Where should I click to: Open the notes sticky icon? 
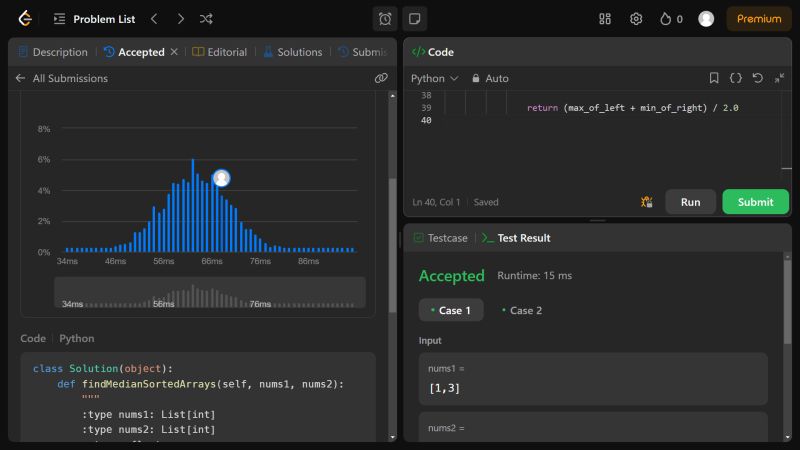pos(414,19)
